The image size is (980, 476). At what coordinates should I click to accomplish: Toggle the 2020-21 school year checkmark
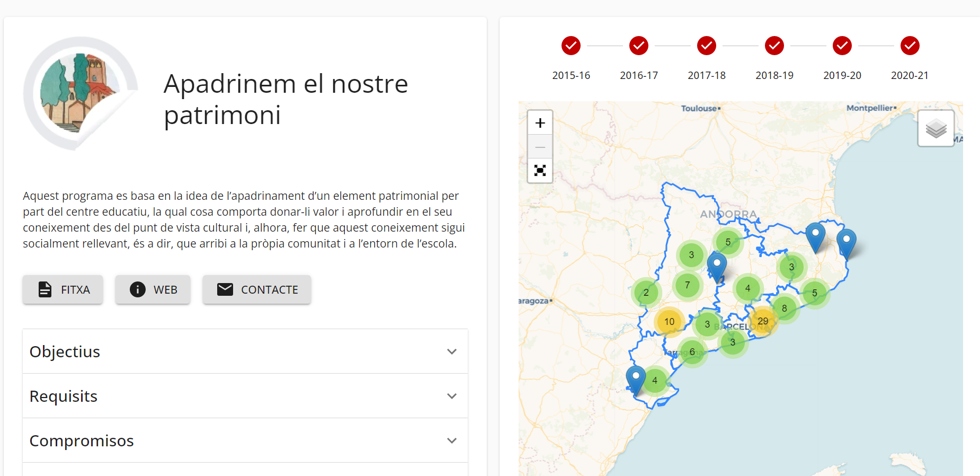coord(910,46)
